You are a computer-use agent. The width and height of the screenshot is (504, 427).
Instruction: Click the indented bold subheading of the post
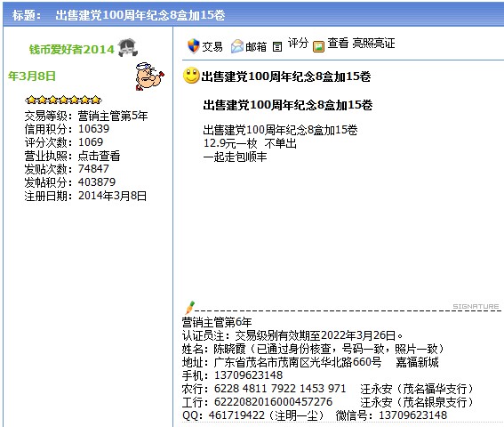288,105
